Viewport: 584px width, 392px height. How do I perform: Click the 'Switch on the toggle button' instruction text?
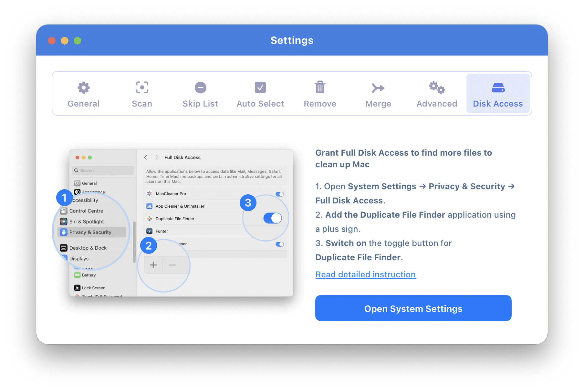[384, 250]
